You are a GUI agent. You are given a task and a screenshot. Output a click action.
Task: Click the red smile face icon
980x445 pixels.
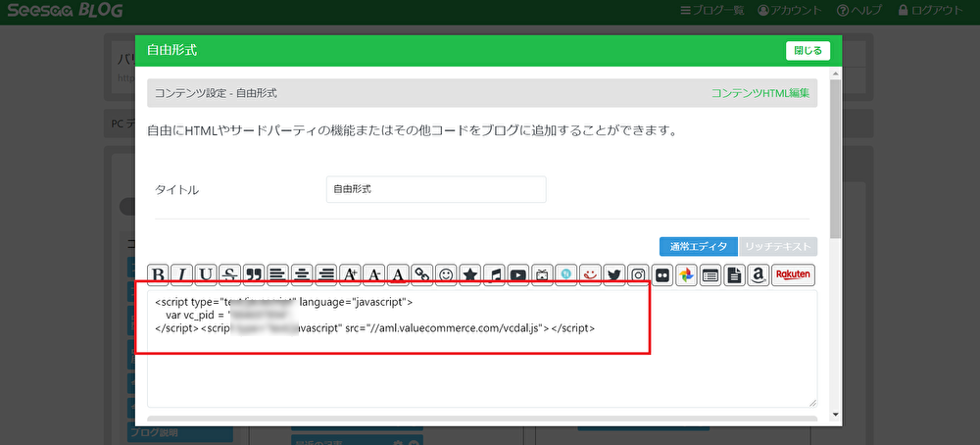point(590,274)
